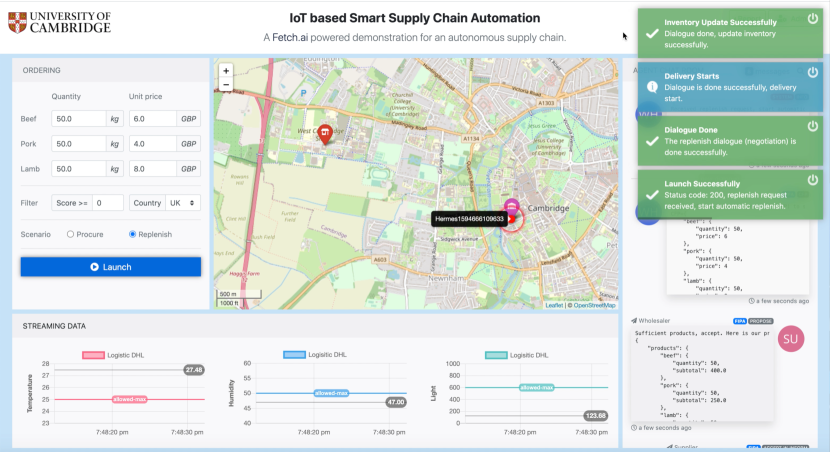Click the red warehouse map marker
This screenshot has height=452, width=830.
pyautogui.click(x=325, y=134)
